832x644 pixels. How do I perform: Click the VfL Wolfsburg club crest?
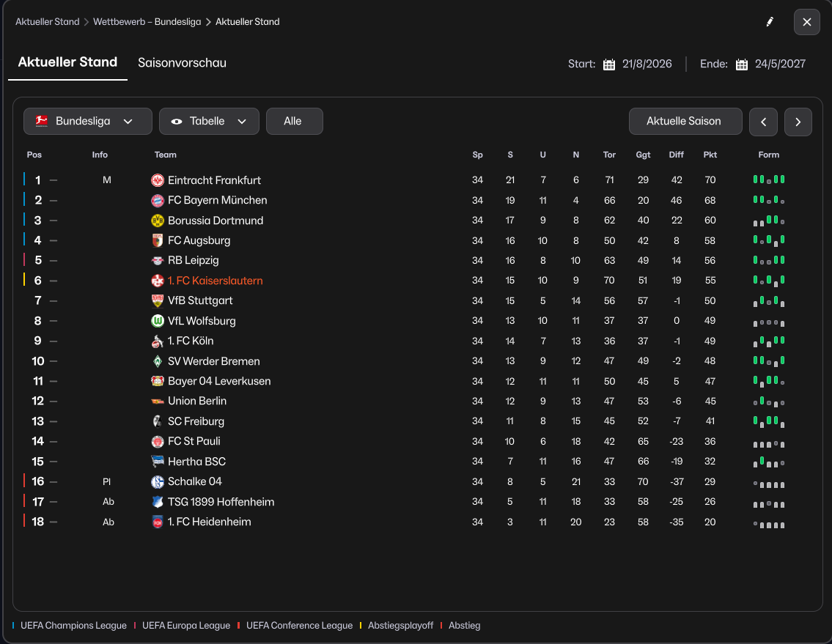click(158, 321)
